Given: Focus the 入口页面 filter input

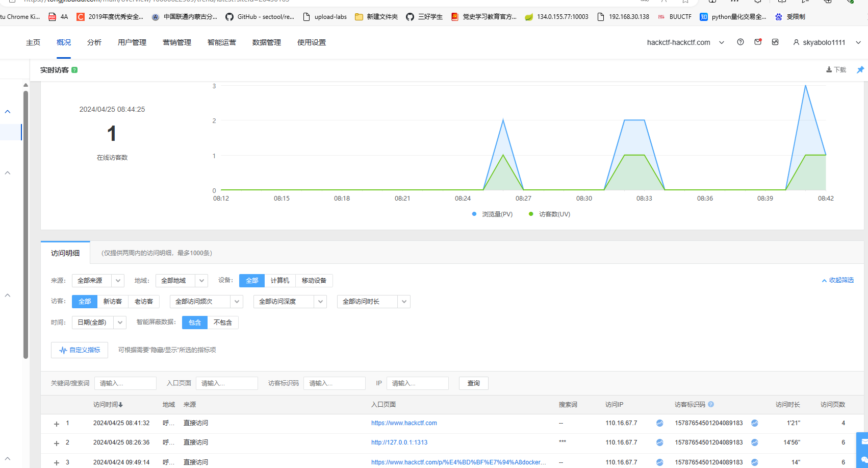Looking at the screenshot, I should (227, 383).
